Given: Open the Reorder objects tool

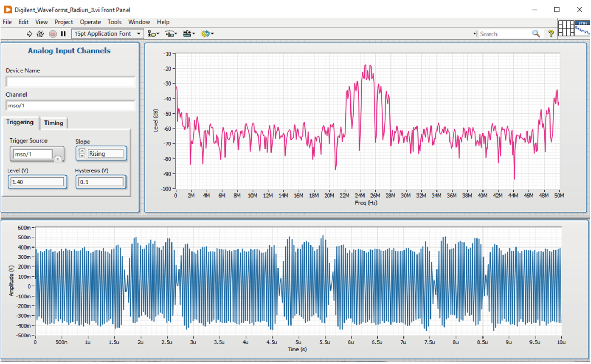Looking at the screenshot, I should [x=208, y=34].
